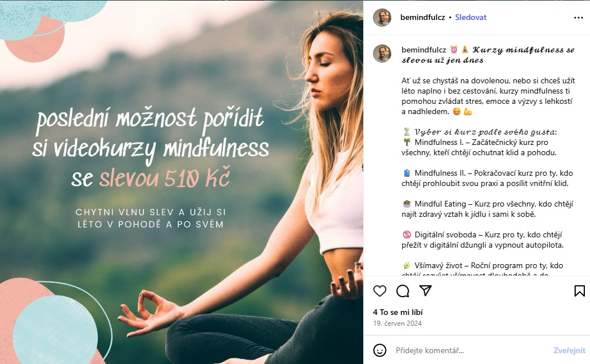Image resolution: width=590 pixels, height=364 pixels.
Task: Save post with bookmark icon
Action: pyautogui.click(x=580, y=290)
